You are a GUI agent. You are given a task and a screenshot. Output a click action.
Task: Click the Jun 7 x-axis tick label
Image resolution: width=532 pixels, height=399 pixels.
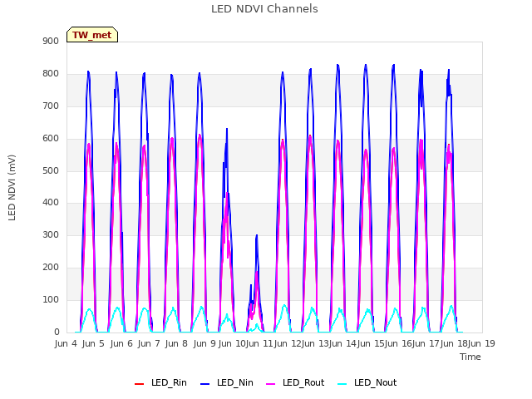(149, 344)
